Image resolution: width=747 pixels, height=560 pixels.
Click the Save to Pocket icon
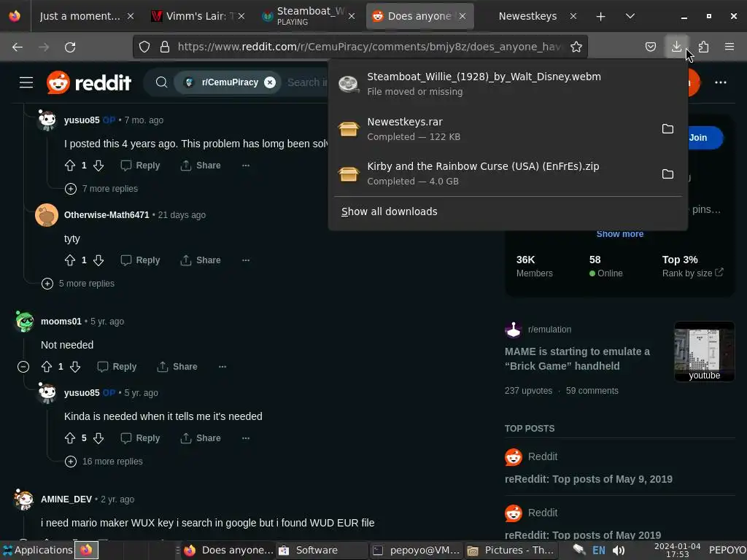pyautogui.click(x=650, y=47)
